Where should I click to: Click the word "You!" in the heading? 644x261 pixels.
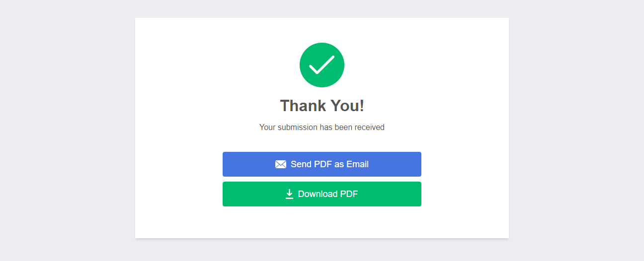click(347, 106)
